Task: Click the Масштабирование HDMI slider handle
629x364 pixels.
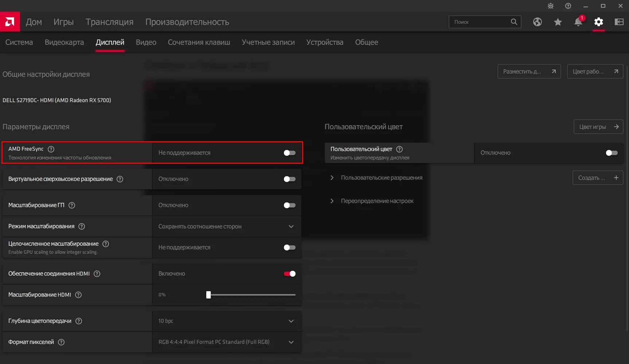Action: 208,295
